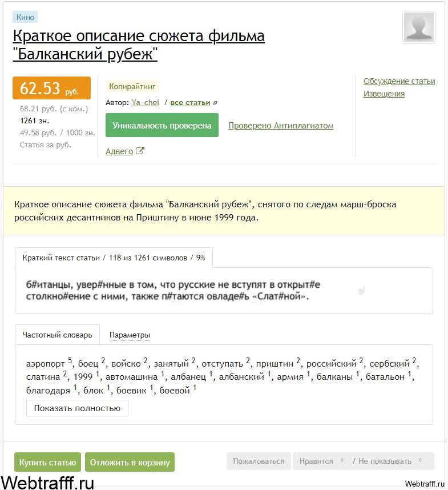Click the Показать полностью button

point(77,408)
